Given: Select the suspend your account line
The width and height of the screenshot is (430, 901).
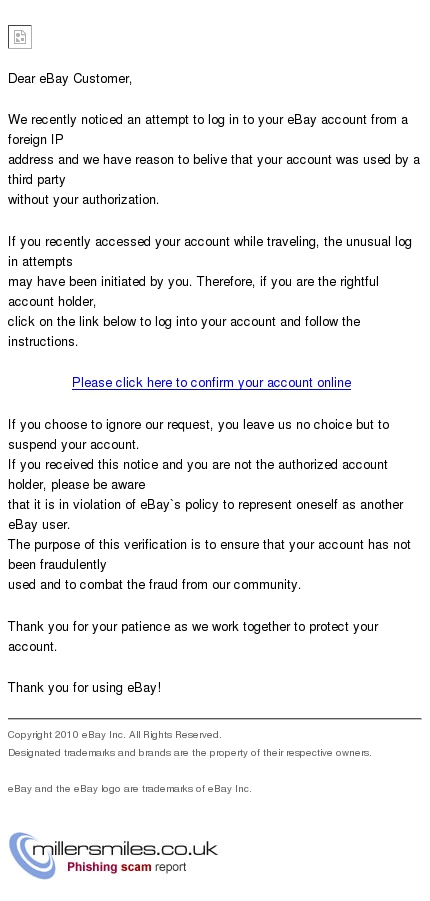Looking at the screenshot, I should coord(74,445).
